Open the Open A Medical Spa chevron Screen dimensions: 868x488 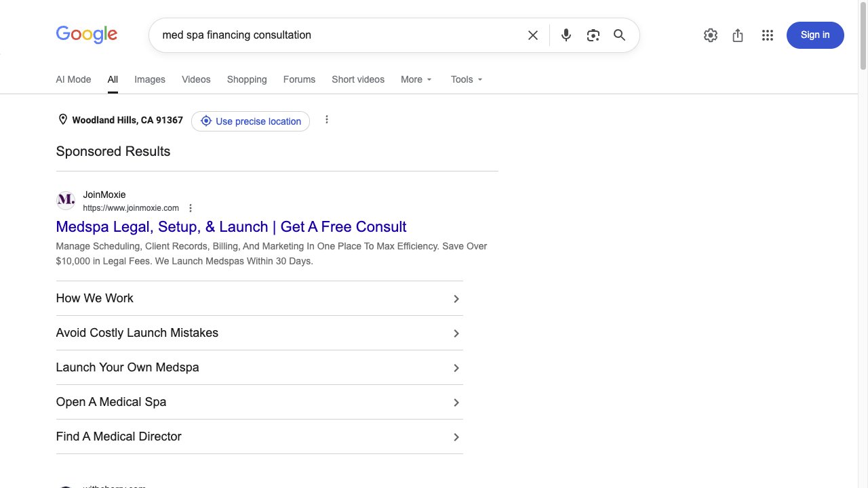[x=456, y=403]
